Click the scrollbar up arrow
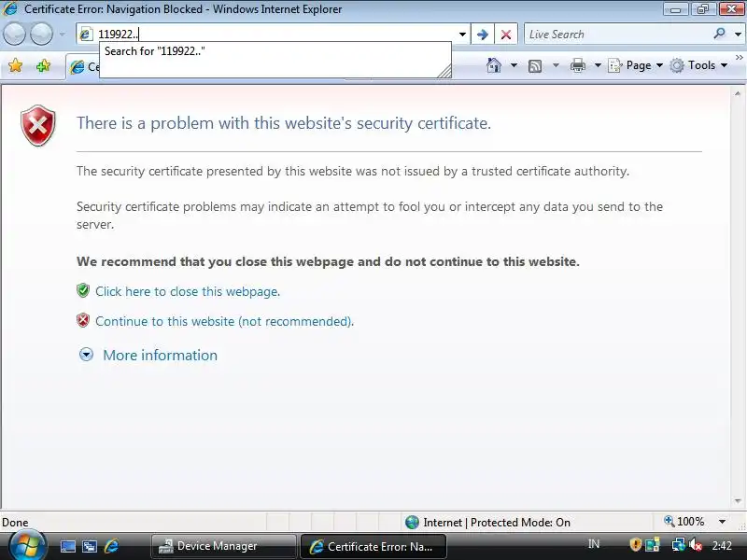 [x=738, y=94]
